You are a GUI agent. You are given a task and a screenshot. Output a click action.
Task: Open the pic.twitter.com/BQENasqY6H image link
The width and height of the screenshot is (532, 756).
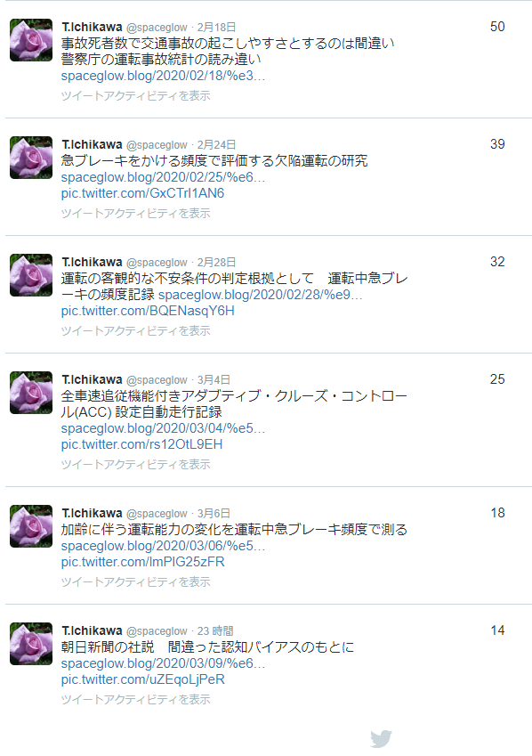[148, 311]
